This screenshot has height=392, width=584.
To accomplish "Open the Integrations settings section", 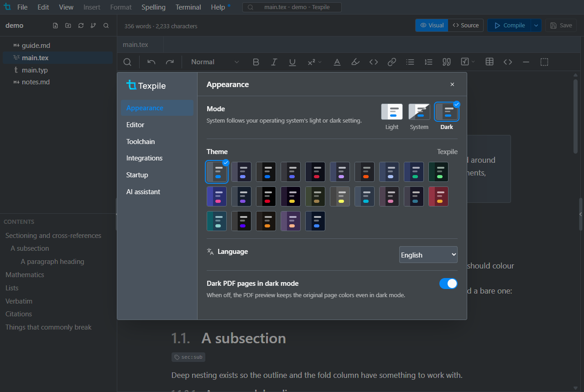I will [157, 158].
